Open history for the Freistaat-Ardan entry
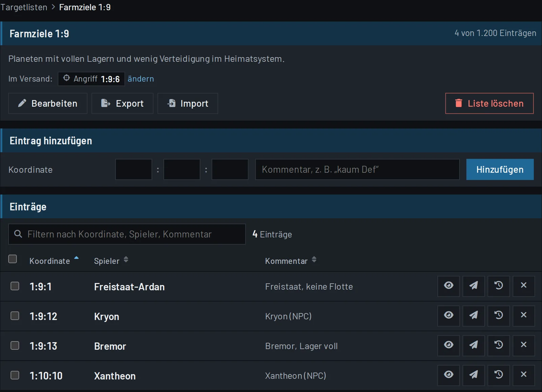 pyautogui.click(x=499, y=286)
